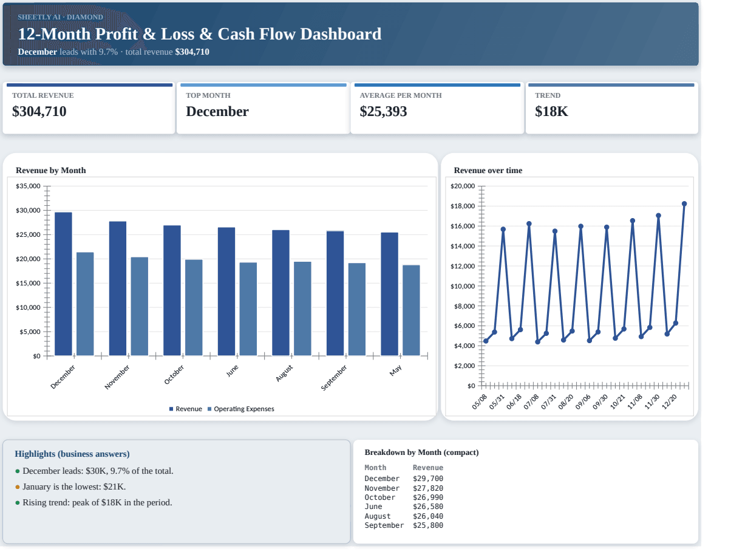Click the October row's $26,990 value
Screen dimensions: 745x560
pyautogui.click(x=428, y=497)
